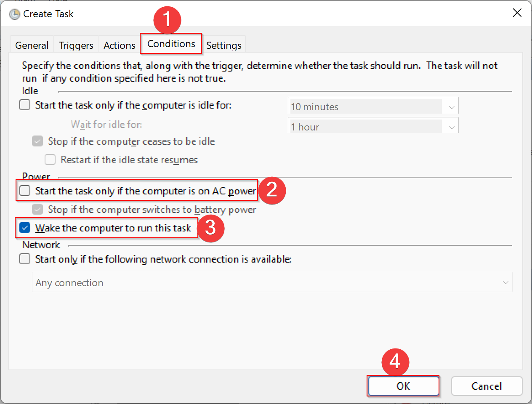Open the Settings tab
Image resolution: width=532 pixels, height=404 pixels.
click(x=224, y=45)
